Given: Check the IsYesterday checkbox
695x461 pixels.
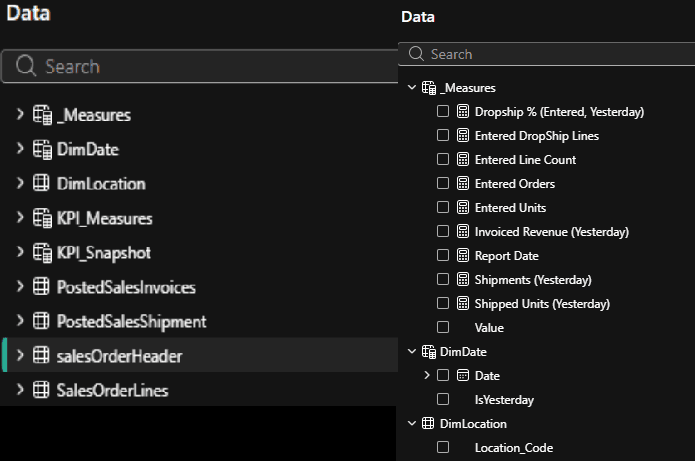Looking at the screenshot, I should point(443,399).
